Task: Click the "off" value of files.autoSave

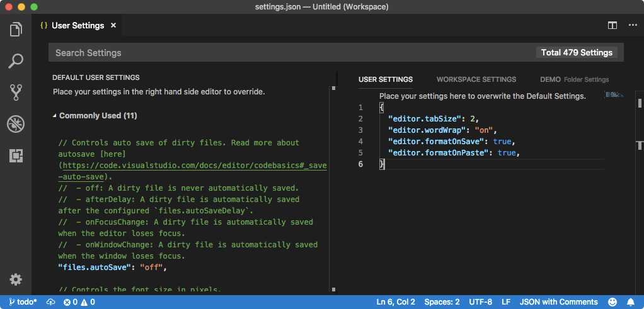Action: 152,267
